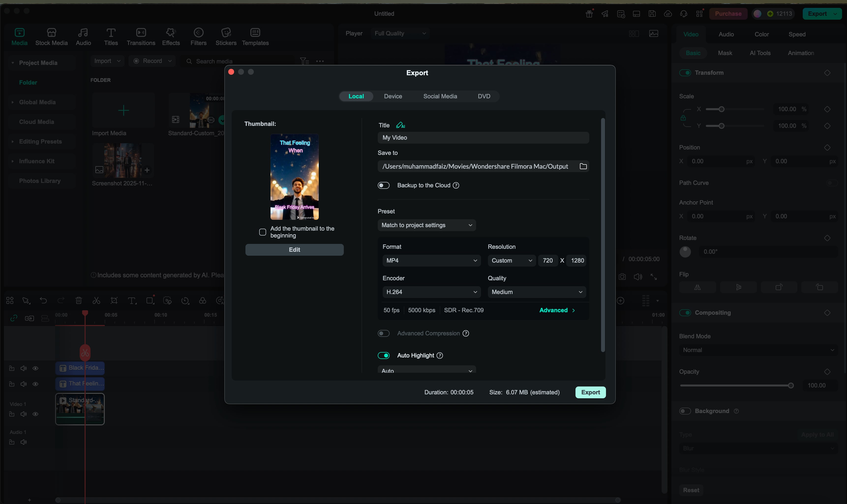Open the Transitions panel

click(141, 36)
